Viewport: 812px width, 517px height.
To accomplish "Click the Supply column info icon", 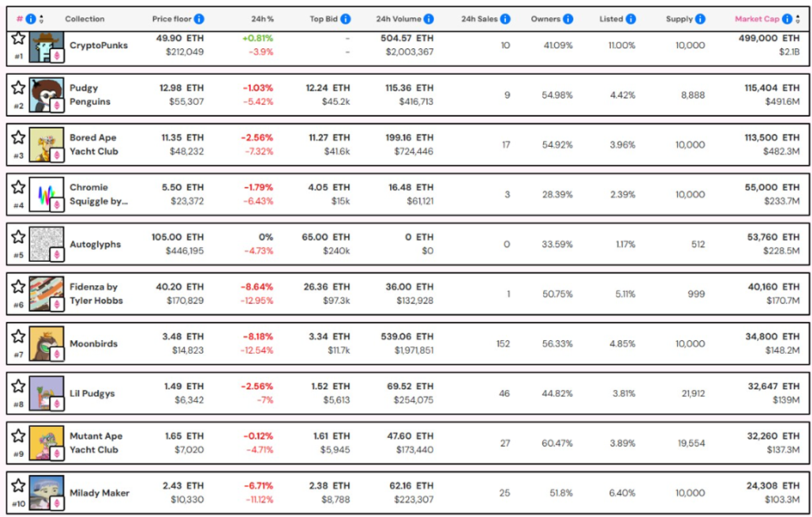I will pos(701,19).
